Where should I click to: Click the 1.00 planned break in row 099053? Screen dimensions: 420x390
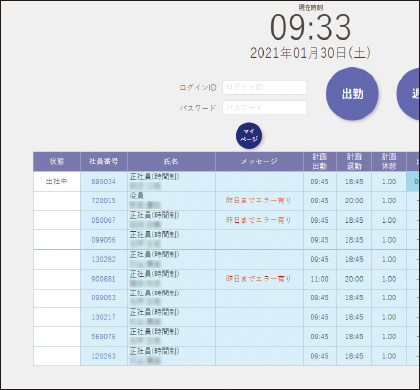point(389,298)
